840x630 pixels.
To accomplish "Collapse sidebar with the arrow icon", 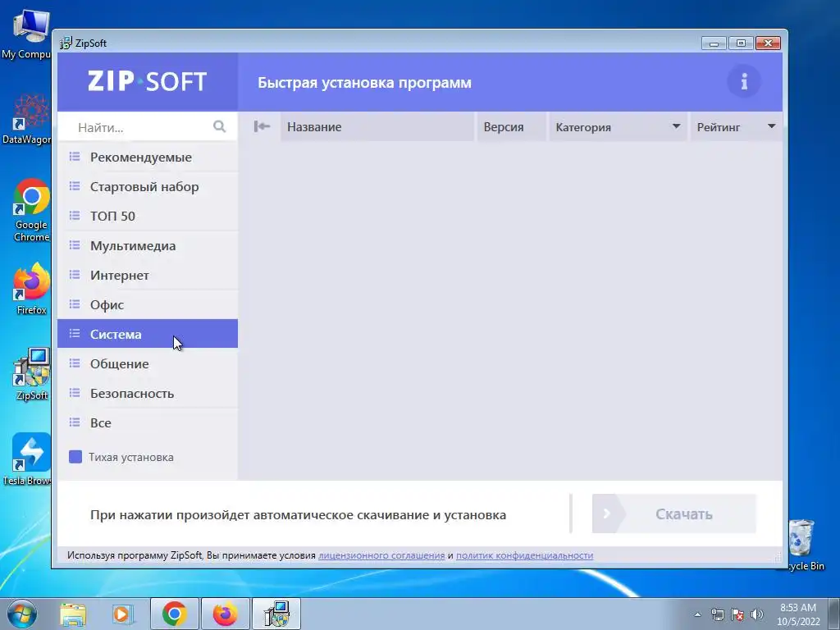I will [x=262, y=126].
